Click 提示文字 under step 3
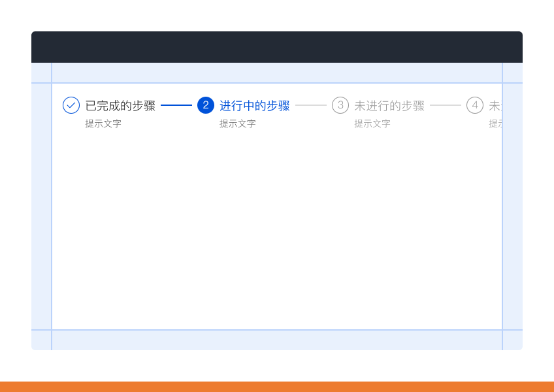Image resolution: width=554 pixels, height=392 pixels. [x=372, y=123]
